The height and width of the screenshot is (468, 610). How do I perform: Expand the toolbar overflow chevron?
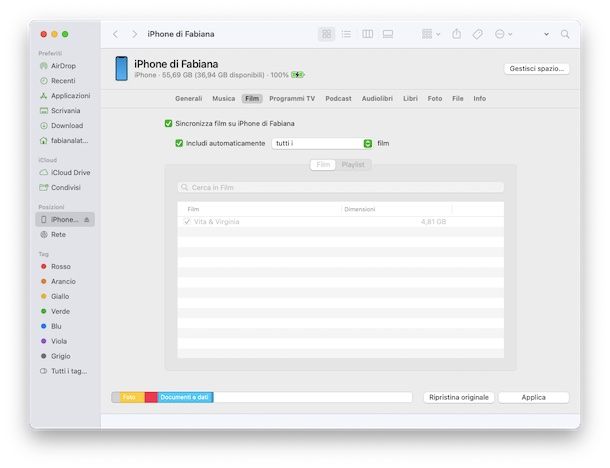tap(546, 34)
